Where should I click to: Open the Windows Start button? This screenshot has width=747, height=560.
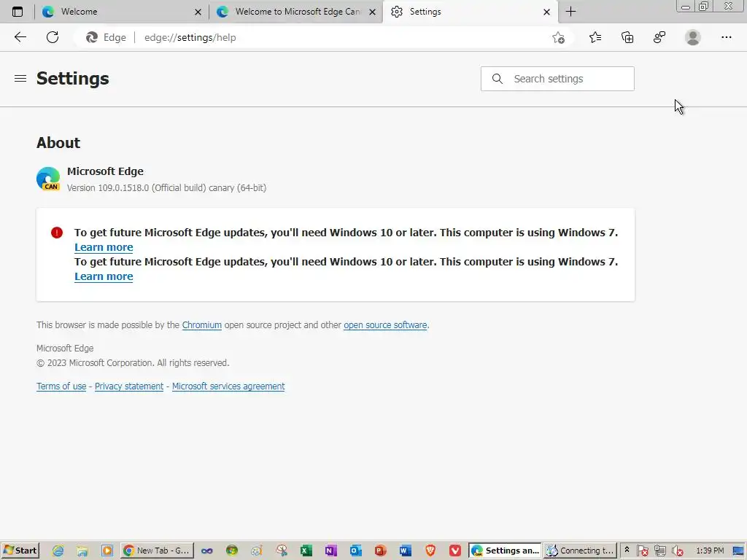tap(20, 551)
